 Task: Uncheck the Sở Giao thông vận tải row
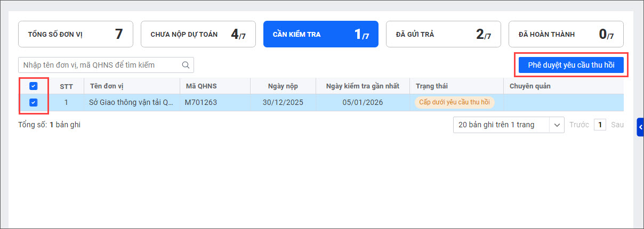click(x=33, y=103)
